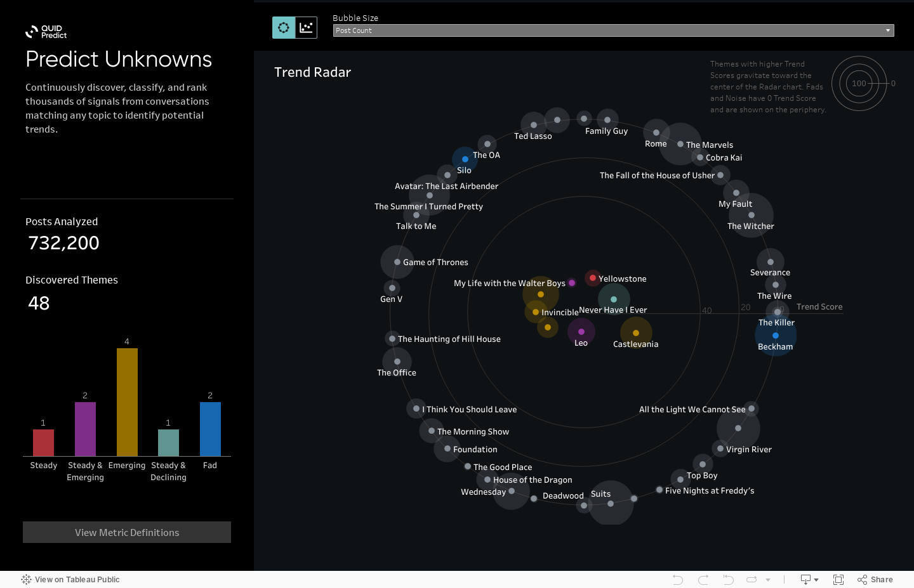This screenshot has width=914, height=588.
Task: Click the View Metric Definitions button
Action: (x=127, y=532)
